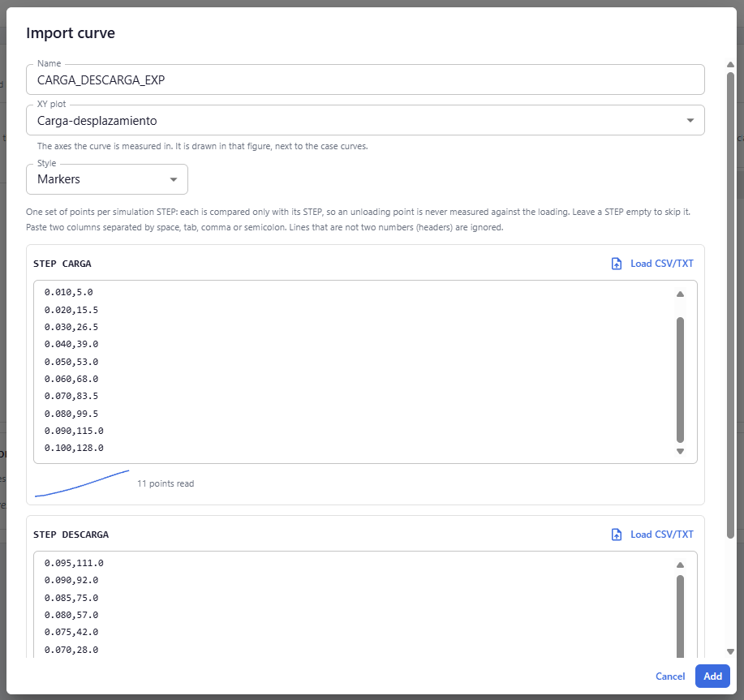
Task: Click the line 0.050,53.0 in STEP CARGA
Action: coord(71,362)
